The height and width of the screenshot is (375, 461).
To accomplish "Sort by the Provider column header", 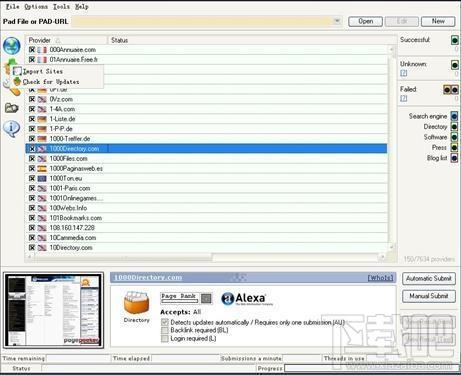I will (66, 40).
